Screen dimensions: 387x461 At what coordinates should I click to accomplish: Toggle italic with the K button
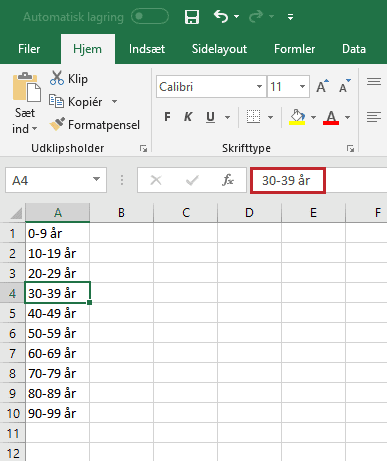(x=188, y=117)
